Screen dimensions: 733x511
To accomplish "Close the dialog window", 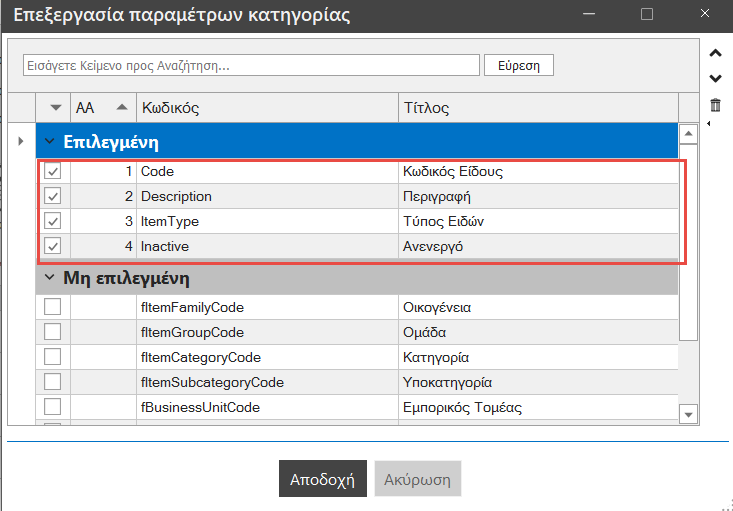I will point(705,14).
